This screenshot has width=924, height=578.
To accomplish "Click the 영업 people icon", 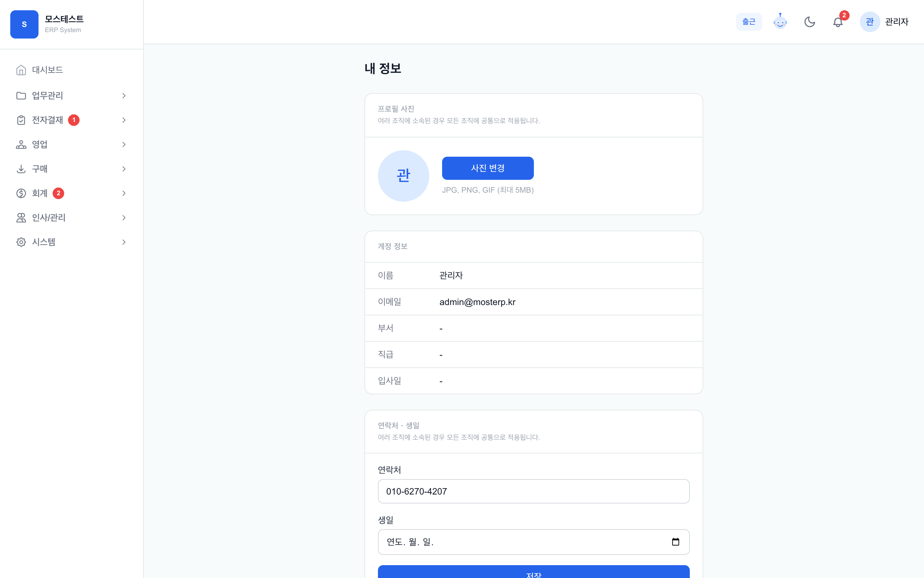I will (21, 144).
